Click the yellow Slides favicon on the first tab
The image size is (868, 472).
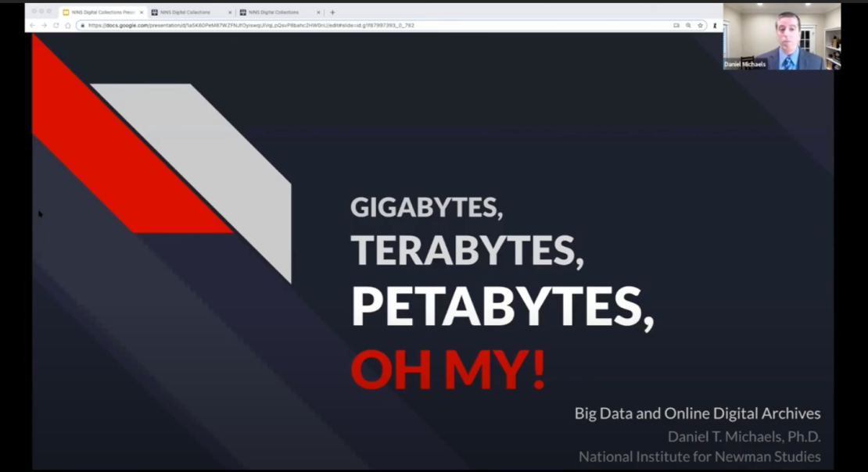point(66,13)
